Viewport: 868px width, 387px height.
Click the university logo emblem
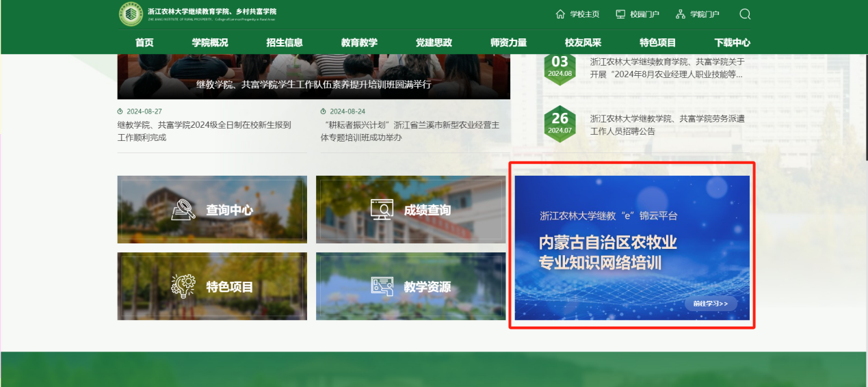coord(131,14)
